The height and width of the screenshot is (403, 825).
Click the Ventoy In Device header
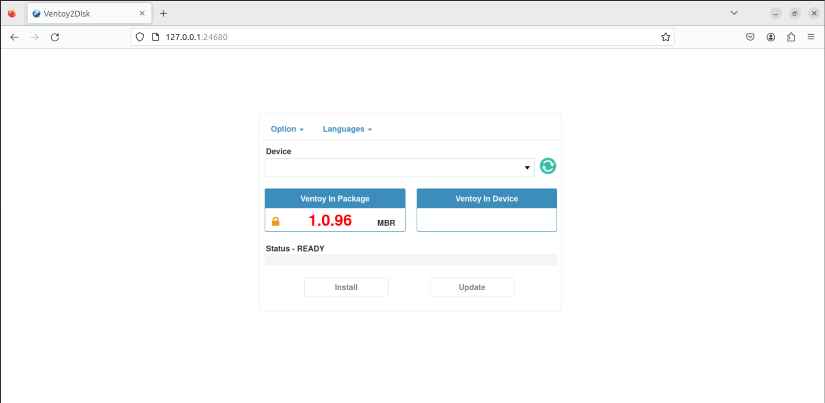tap(487, 199)
